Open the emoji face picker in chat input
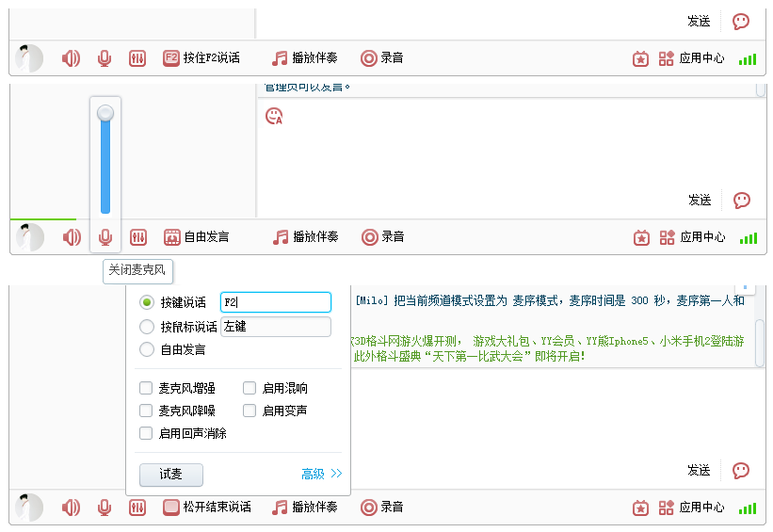 pyautogui.click(x=274, y=116)
